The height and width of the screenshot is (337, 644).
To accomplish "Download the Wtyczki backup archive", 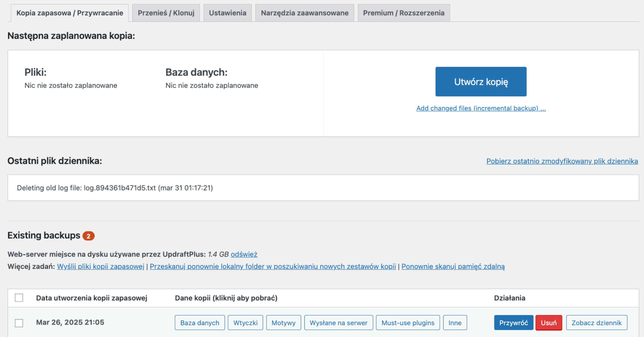I will (245, 323).
